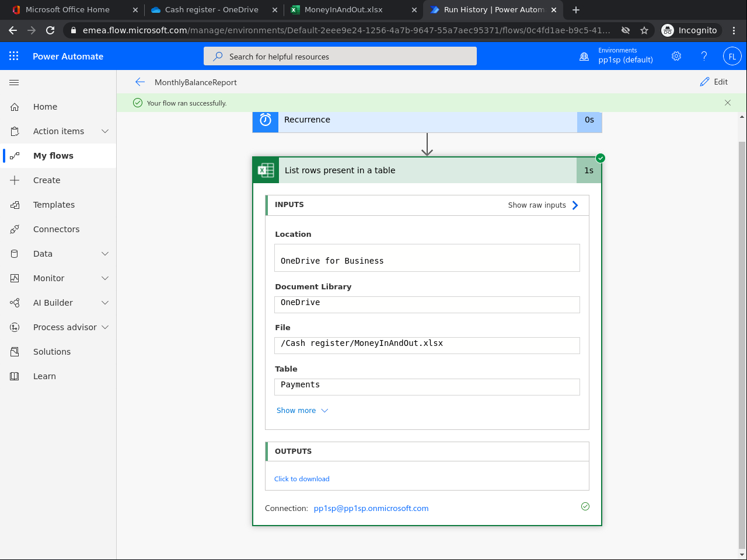747x560 pixels.
Task: Click the AI Builder icon
Action: point(15,303)
